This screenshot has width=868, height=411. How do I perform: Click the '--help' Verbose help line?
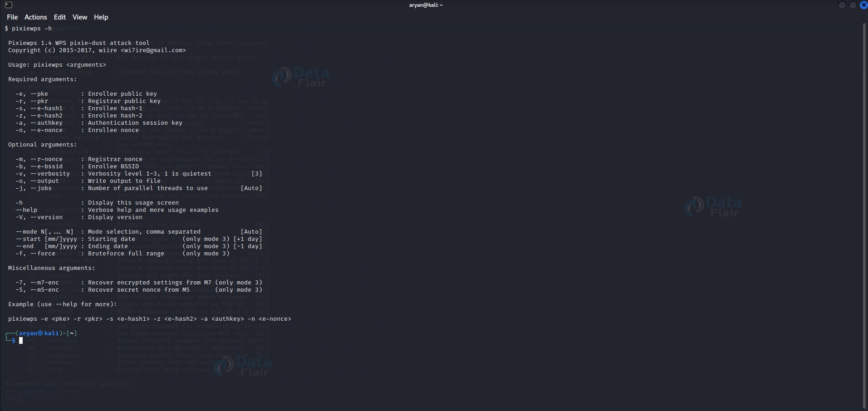tap(117, 210)
